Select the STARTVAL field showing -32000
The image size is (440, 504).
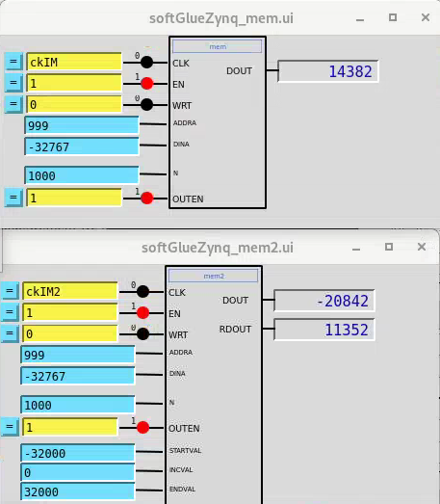point(78,453)
